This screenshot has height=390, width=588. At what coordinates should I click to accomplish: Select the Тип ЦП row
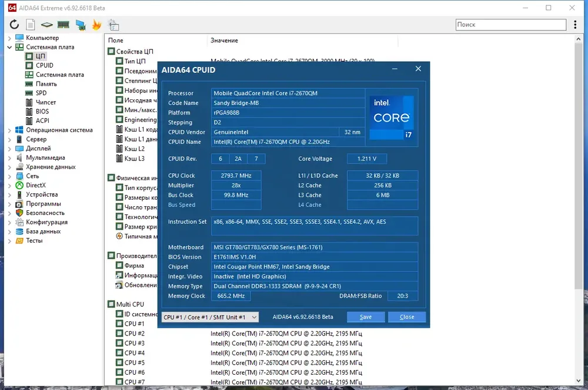(131, 61)
